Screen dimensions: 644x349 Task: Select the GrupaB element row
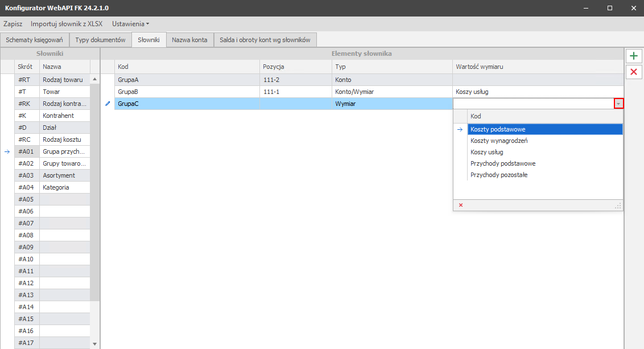click(x=188, y=92)
